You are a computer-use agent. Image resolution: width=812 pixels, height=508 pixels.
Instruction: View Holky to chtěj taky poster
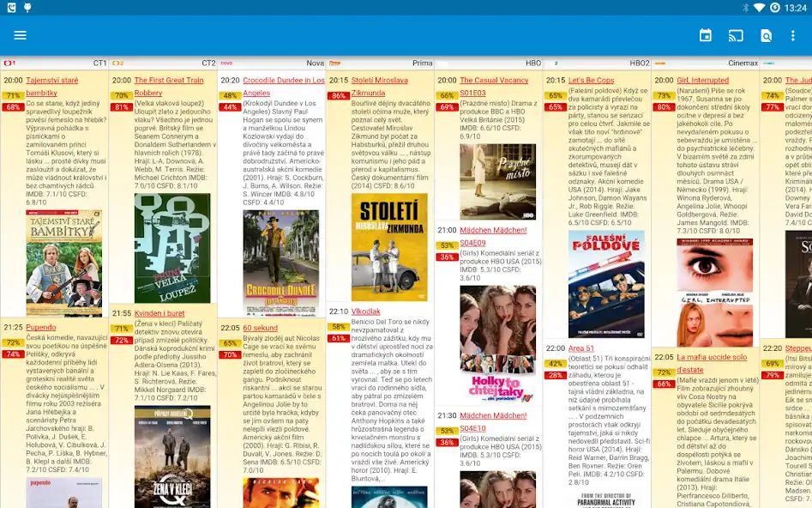coord(497,344)
